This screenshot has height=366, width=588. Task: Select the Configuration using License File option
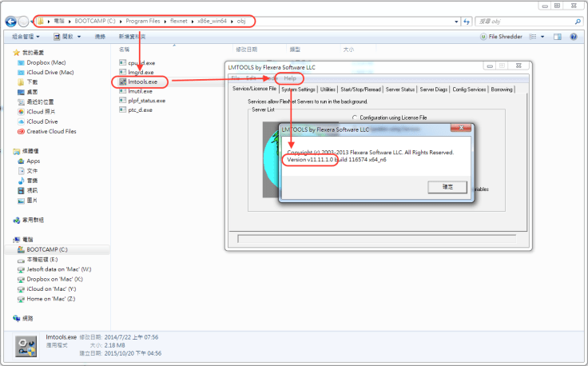(x=354, y=117)
